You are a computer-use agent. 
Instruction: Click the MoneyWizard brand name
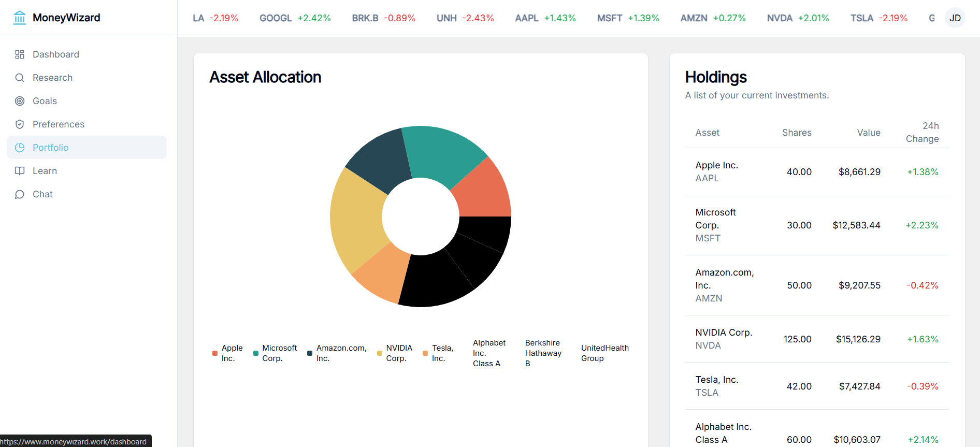point(66,18)
